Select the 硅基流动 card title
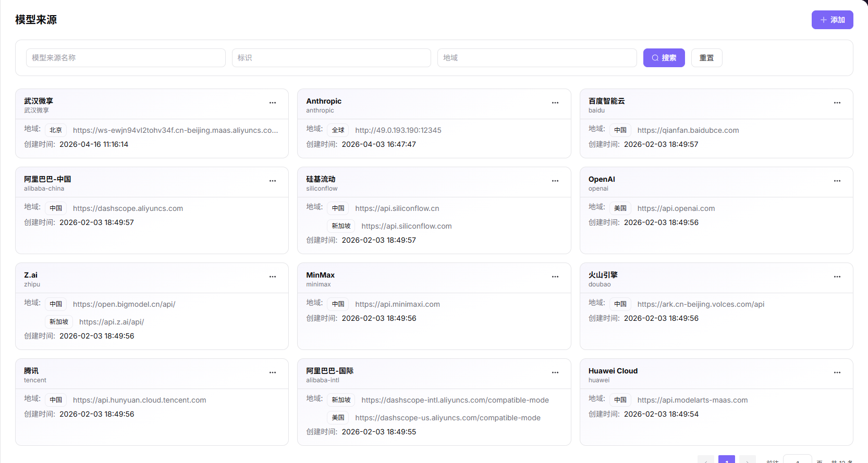 (x=321, y=179)
